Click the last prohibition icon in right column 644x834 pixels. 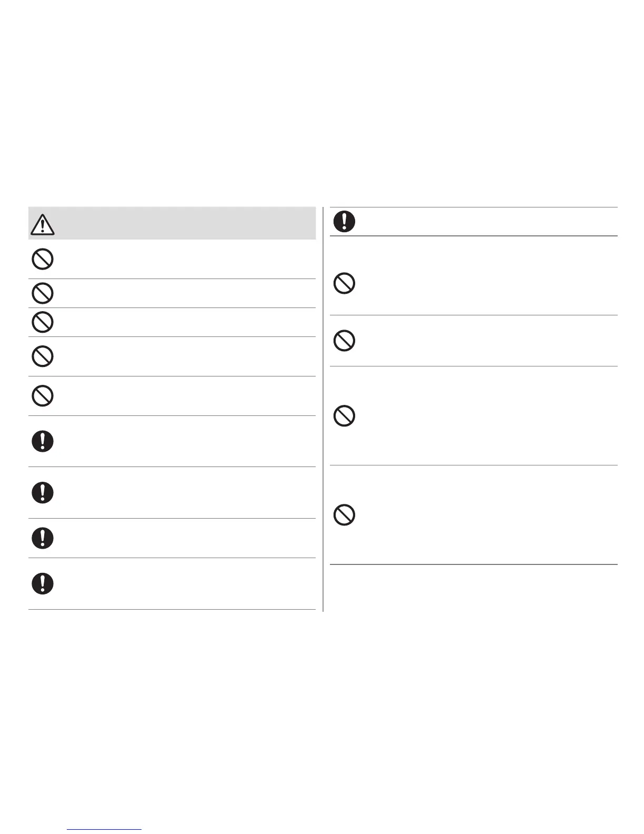pos(344,514)
